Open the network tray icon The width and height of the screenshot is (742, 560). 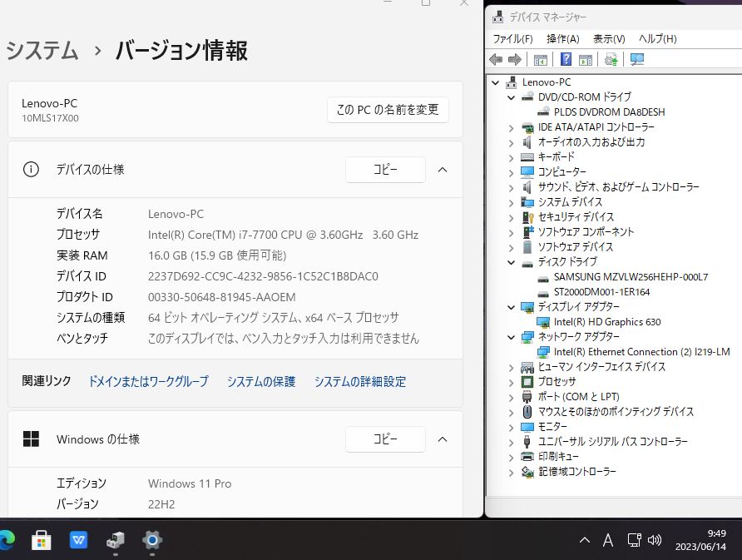pyautogui.click(x=634, y=540)
